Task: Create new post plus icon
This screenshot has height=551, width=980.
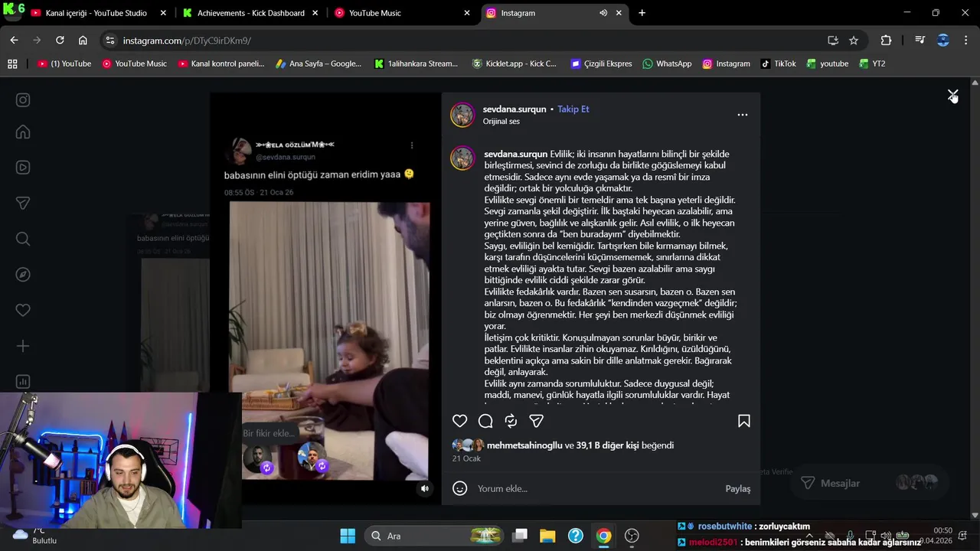Action: tap(23, 346)
